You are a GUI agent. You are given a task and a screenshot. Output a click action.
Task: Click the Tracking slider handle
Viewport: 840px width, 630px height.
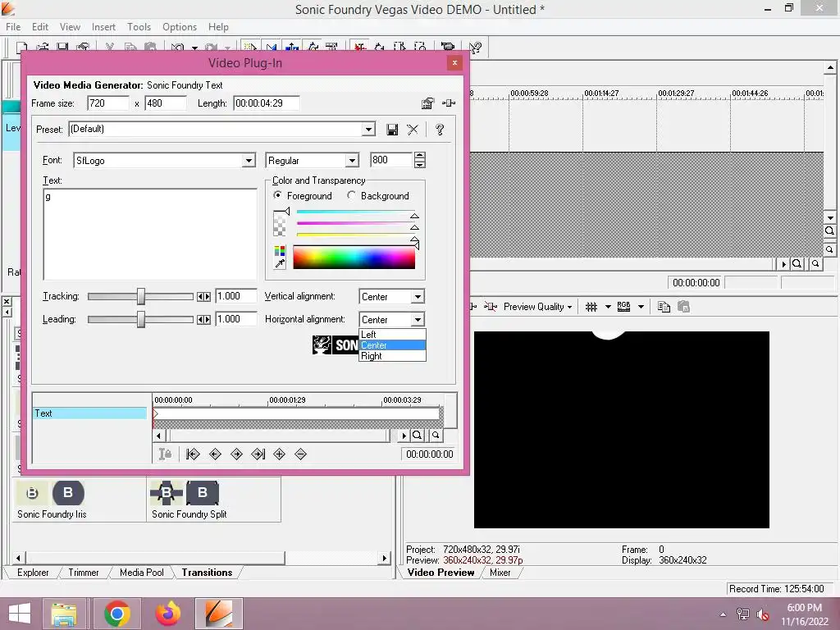(140, 296)
